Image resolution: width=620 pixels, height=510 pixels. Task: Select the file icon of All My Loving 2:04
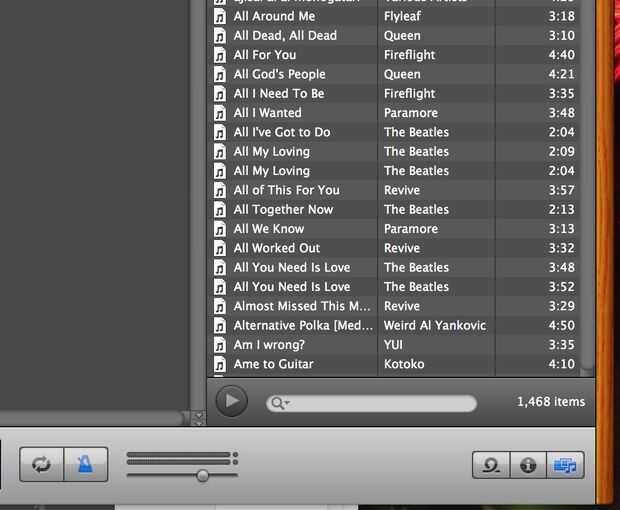point(220,171)
